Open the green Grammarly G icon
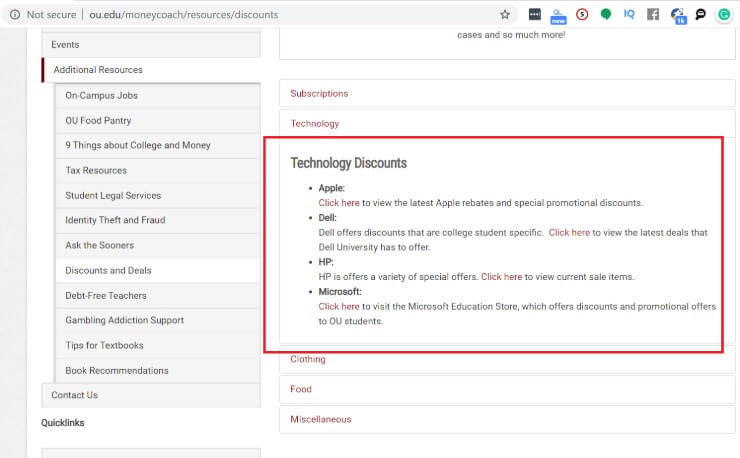Image resolution: width=740 pixels, height=458 pixels. click(x=724, y=15)
